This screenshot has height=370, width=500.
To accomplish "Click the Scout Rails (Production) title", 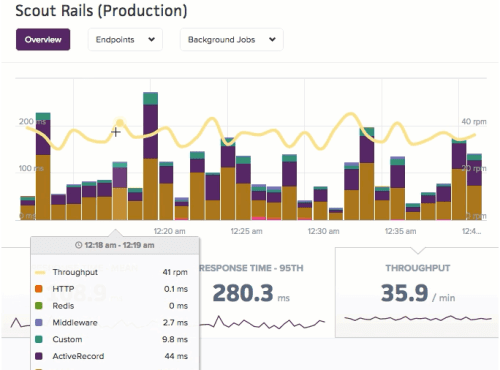I will click(101, 11).
